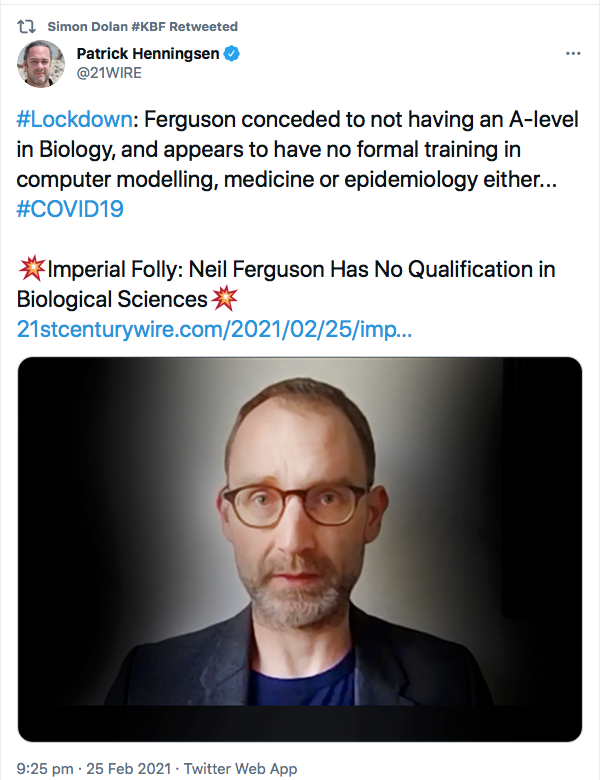
Task: Click the Patrick Henningsen display name
Action: coord(148,53)
